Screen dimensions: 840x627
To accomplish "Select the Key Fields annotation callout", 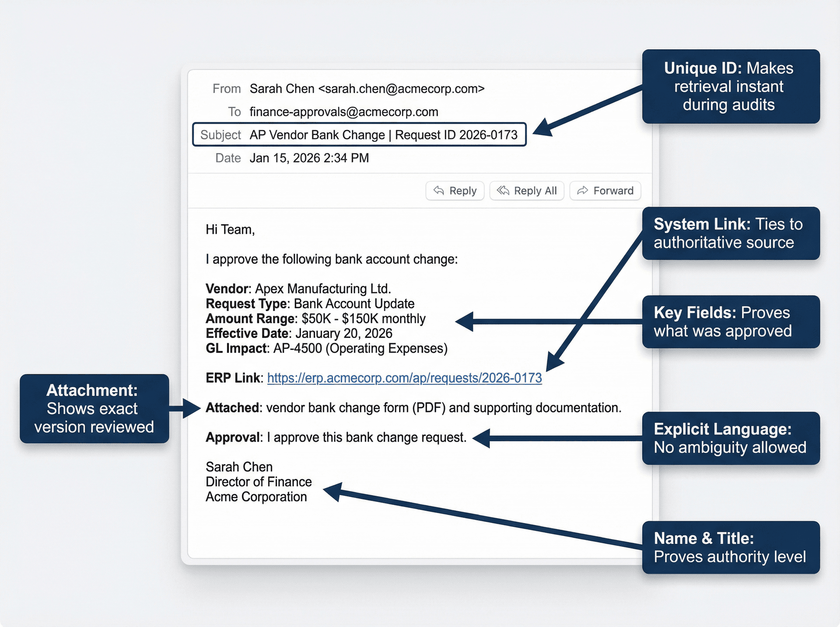I will tap(731, 322).
